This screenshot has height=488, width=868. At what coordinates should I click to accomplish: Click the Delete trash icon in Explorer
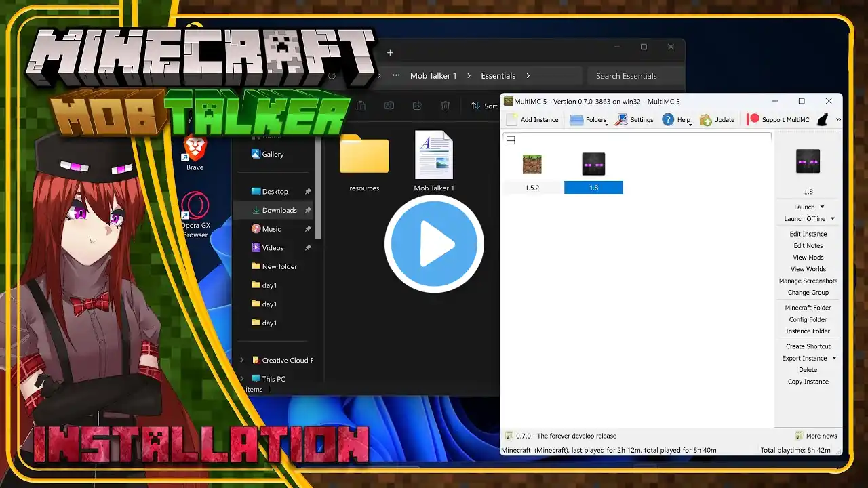tap(446, 106)
